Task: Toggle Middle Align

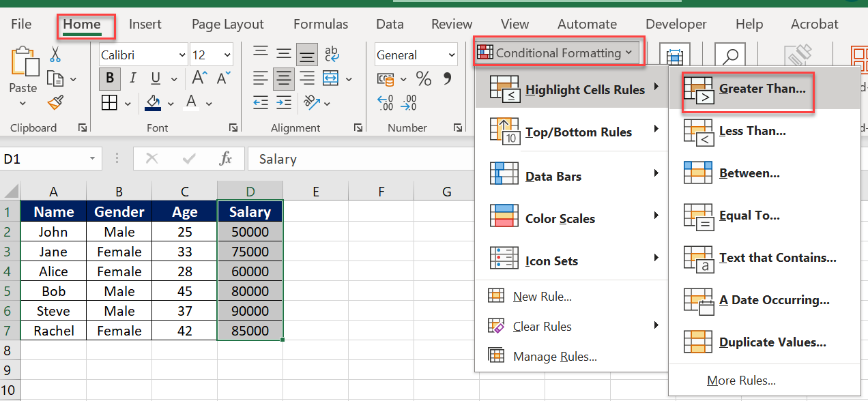Action: 284,55
